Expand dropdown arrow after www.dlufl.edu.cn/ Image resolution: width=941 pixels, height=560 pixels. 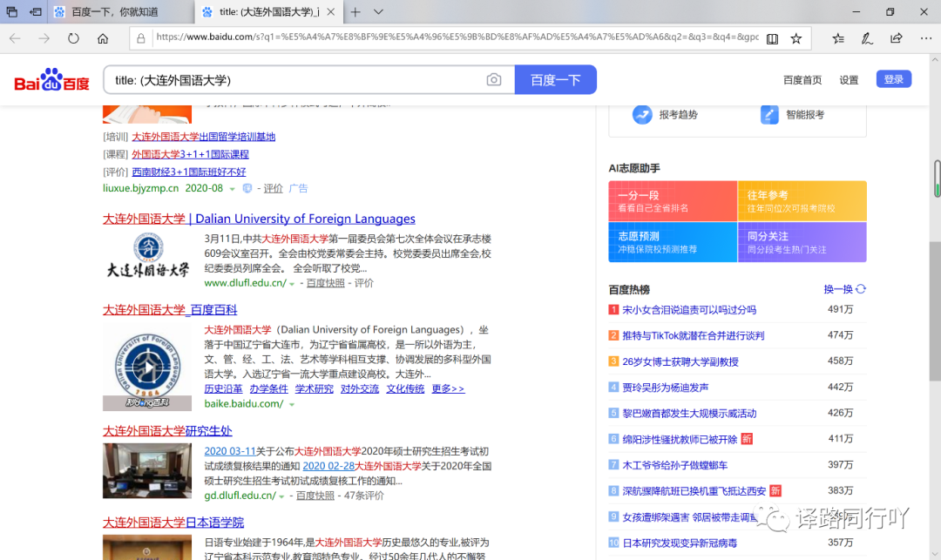pyautogui.click(x=292, y=284)
